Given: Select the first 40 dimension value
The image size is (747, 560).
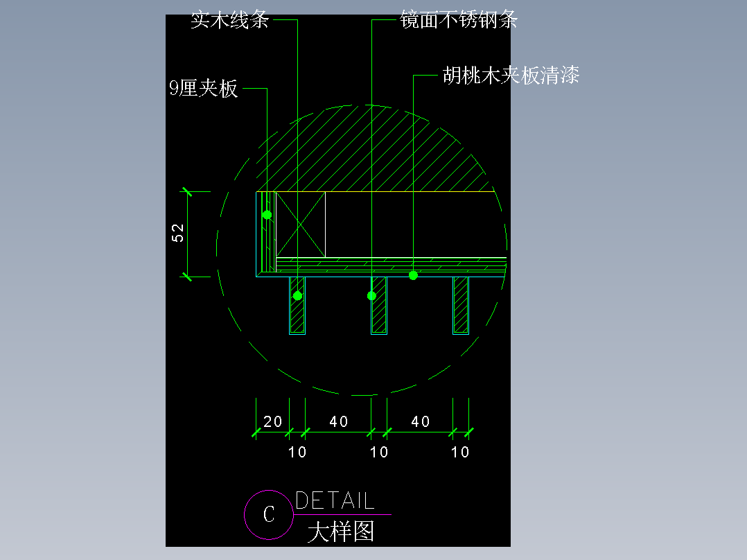Looking at the screenshot, I should [339, 422].
